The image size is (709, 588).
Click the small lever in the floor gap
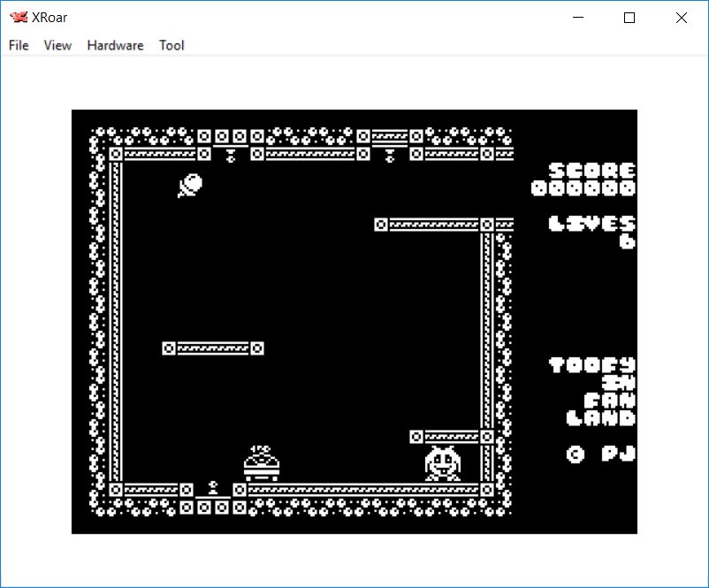tap(212, 487)
